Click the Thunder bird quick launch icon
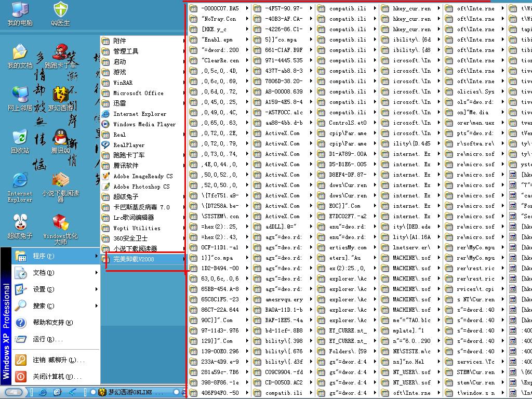The height and width of the screenshot is (399, 532). click(72, 392)
